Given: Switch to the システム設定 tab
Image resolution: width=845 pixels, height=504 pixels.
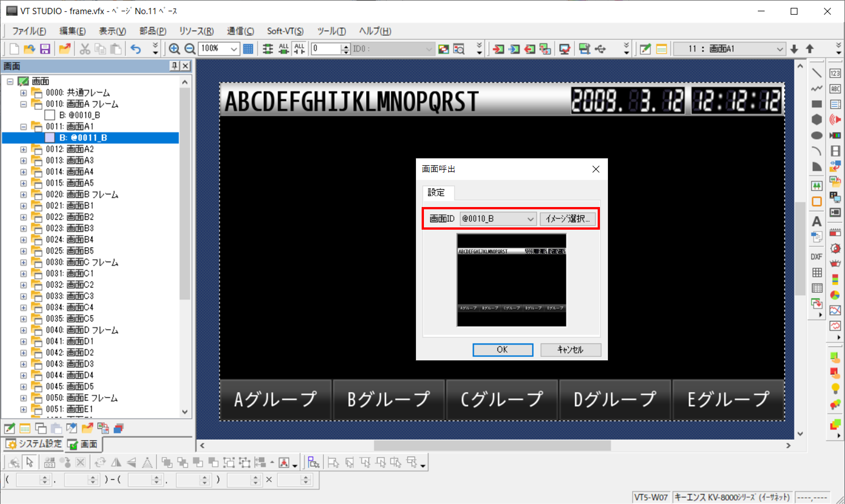Looking at the screenshot, I should pyautogui.click(x=34, y=444).
